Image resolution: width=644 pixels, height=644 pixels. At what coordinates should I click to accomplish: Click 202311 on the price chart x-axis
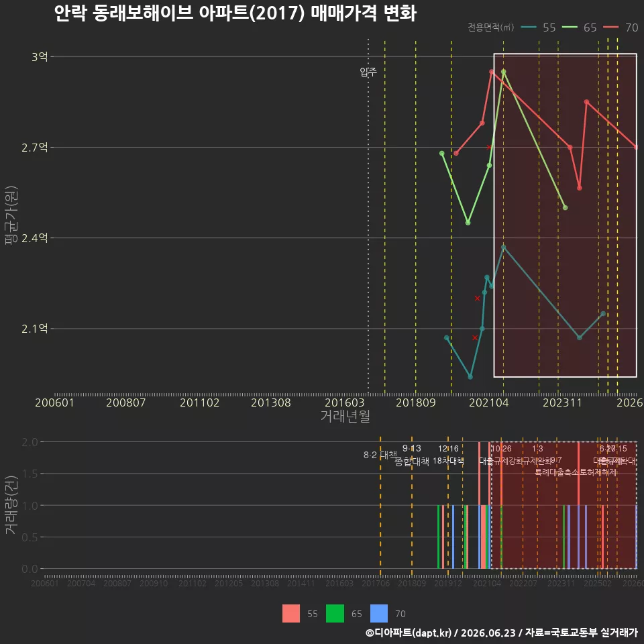point(563,402)
